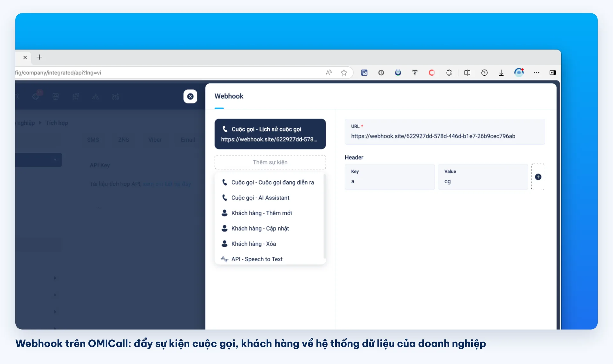The image size is (613, 364).
Task: Toggle the browser sidebar icon
Action: 553,73
